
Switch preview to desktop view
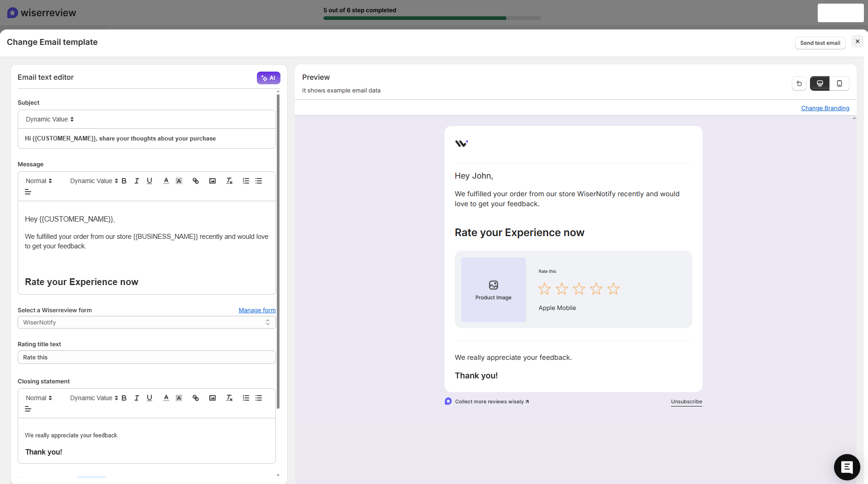click(x=820, y=83)
